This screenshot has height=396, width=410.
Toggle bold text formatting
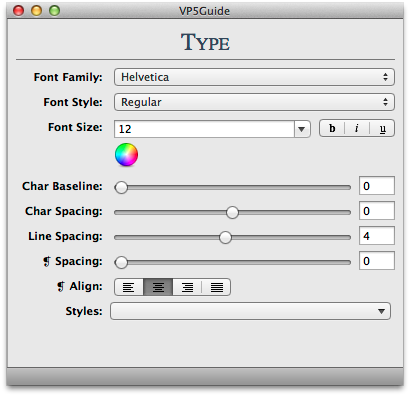coord(332,128)
